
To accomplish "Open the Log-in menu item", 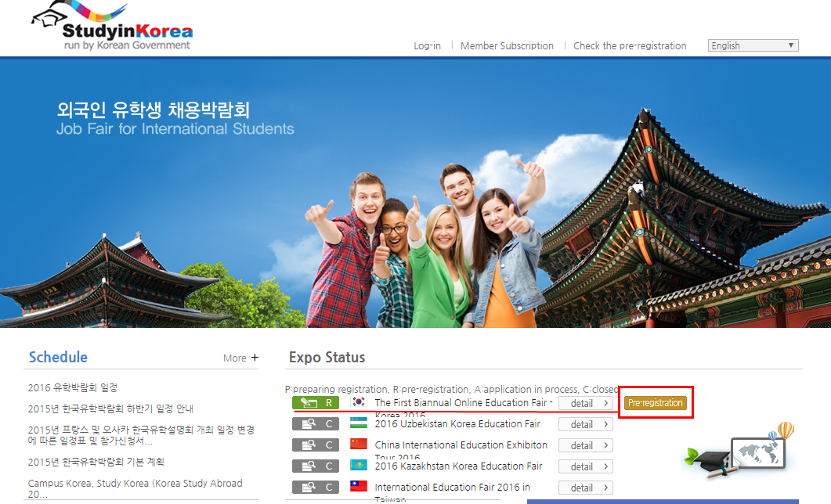I will coord(427,45).
